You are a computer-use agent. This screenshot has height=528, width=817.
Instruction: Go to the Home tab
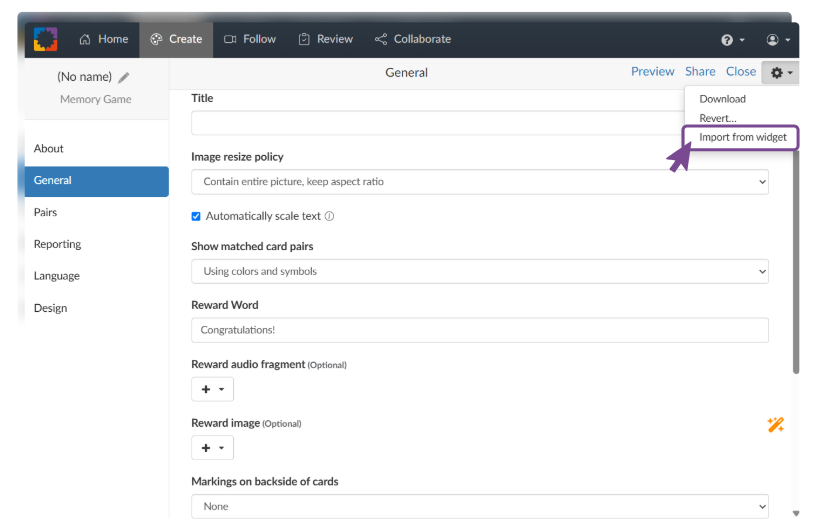click(104, 39)
